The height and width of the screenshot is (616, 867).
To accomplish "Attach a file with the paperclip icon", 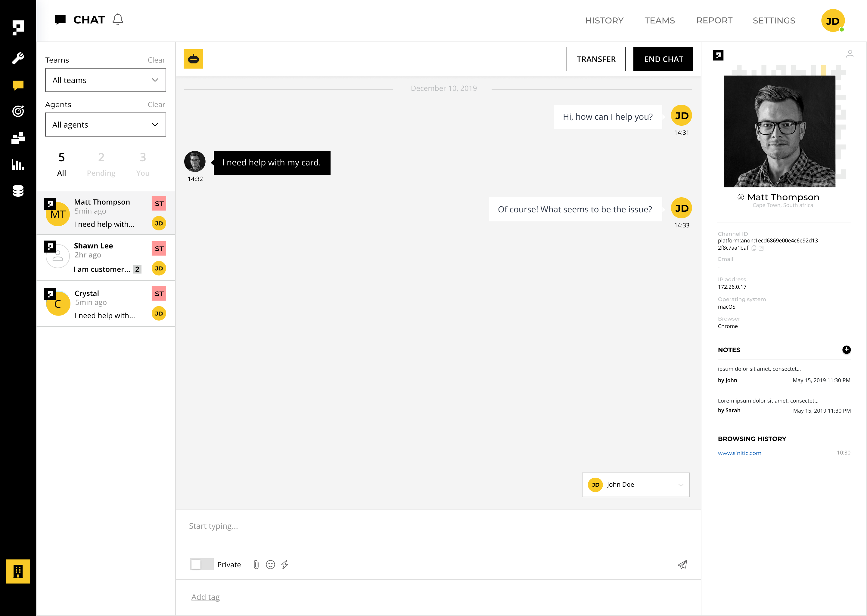I will [256, 564].
